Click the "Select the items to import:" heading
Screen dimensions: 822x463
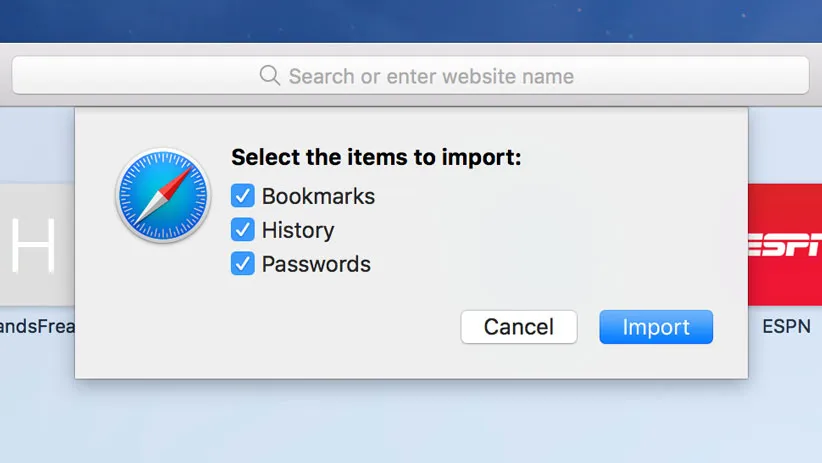376,158
